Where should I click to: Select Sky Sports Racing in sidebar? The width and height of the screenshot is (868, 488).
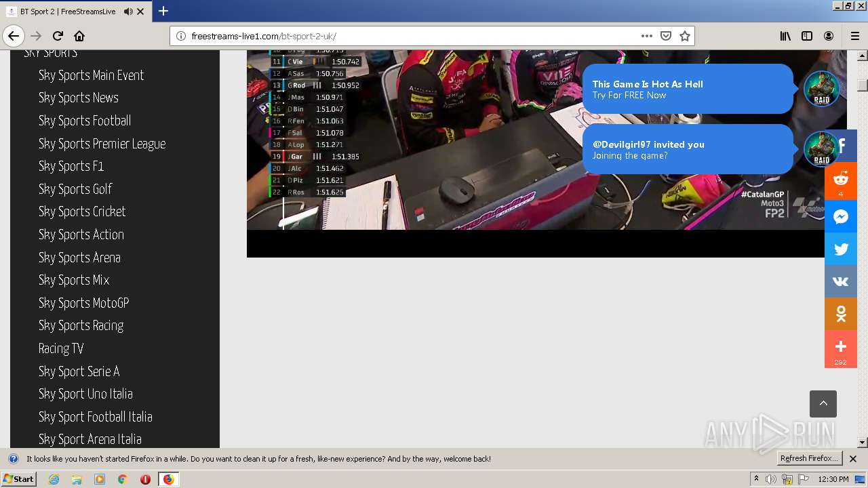coord(81,325)
